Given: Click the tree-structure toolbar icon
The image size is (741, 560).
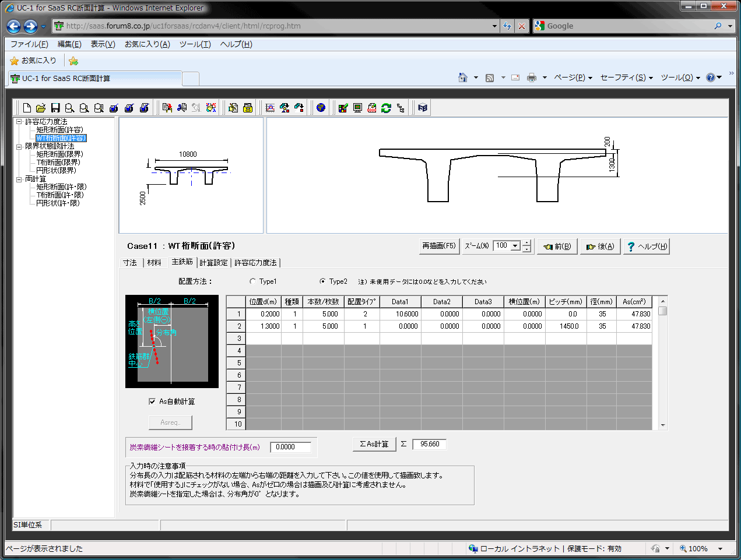Looking at the screenshot, I should tap(401, 108).
